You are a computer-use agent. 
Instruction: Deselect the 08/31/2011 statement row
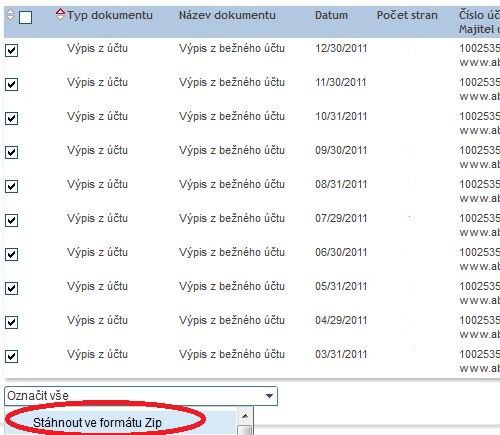tap(11, 186)
